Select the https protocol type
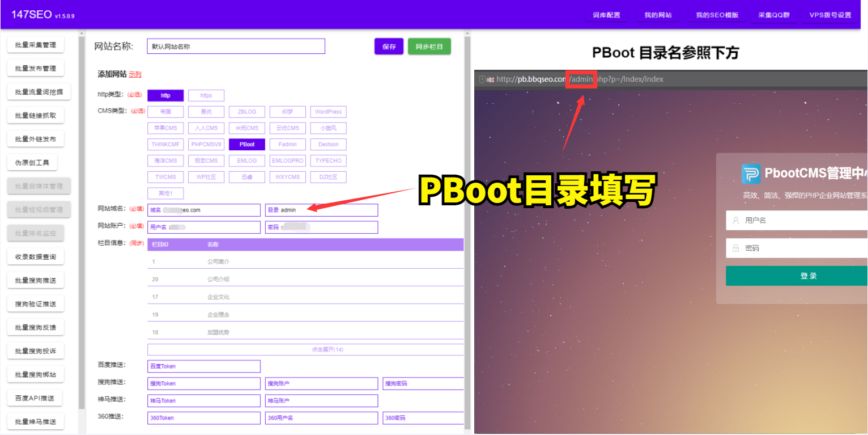 [x=206, y=95]
